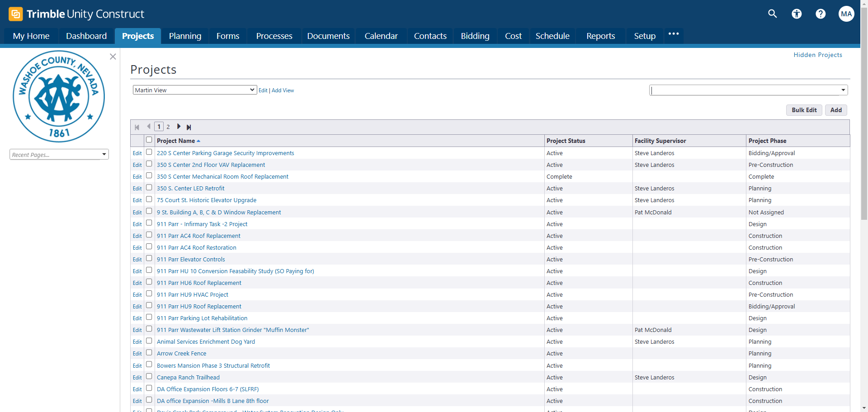This screenshot has width=868, height=412.
Task: Open the Calendar tab
Action: [381, 36]
